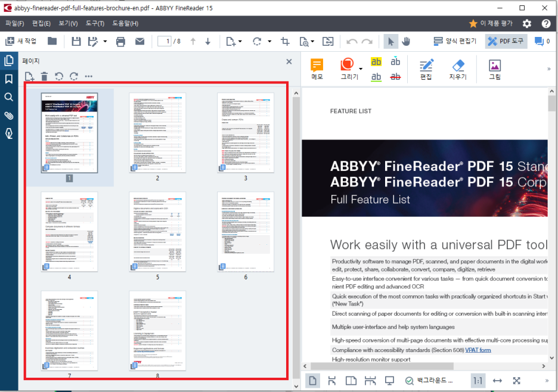Email the document with the envelope icon

[x=140, y=42]
